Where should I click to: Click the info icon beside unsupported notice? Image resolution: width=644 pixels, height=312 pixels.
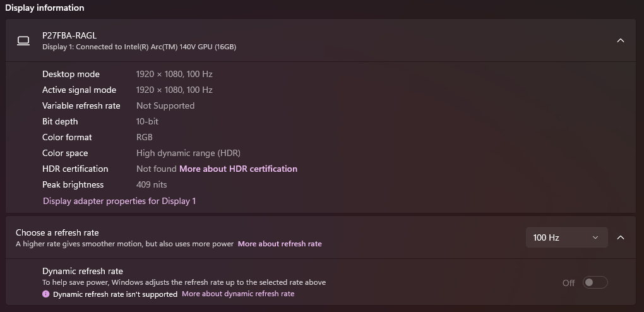[x=46, y=294]
